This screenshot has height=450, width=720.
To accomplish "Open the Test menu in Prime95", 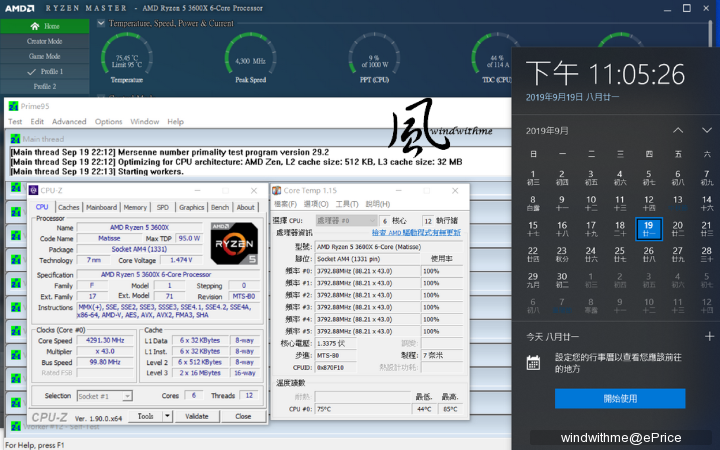I will point(15,122).
